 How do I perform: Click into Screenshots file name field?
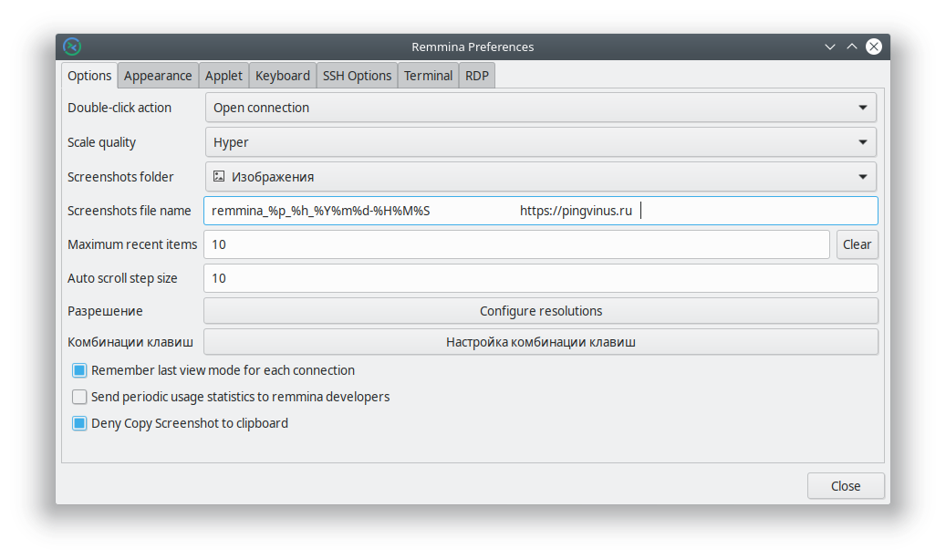pos(540,211)
